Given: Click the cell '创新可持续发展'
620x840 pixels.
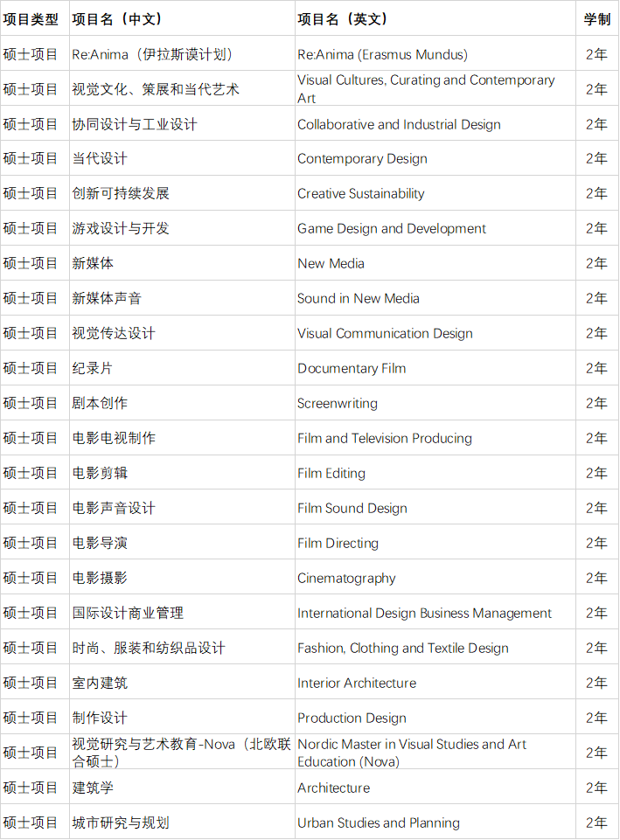Looking at the screenshot, I should pyautogui.click(x=182, y=193).
